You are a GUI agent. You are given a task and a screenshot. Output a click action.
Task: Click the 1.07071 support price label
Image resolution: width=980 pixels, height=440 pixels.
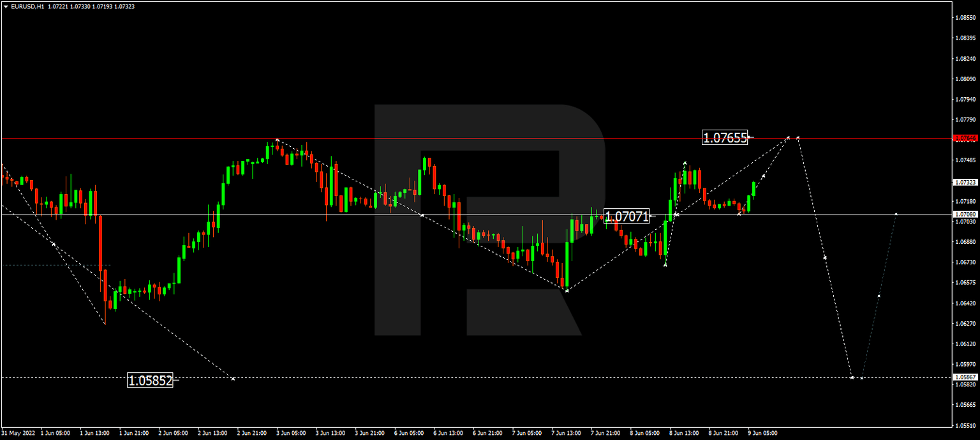627,217
